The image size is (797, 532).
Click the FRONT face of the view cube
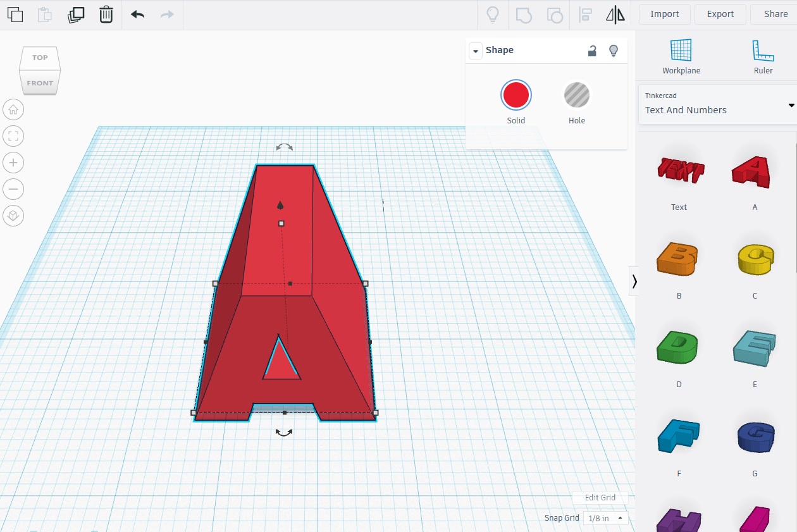40,83
